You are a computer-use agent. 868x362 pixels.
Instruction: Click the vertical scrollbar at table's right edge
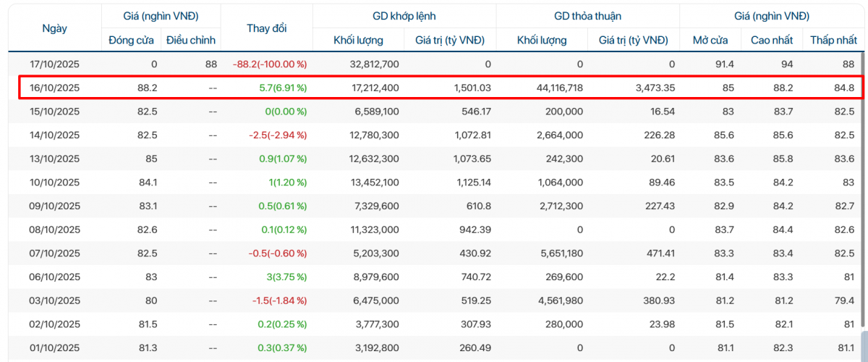(x=864, y=344)
